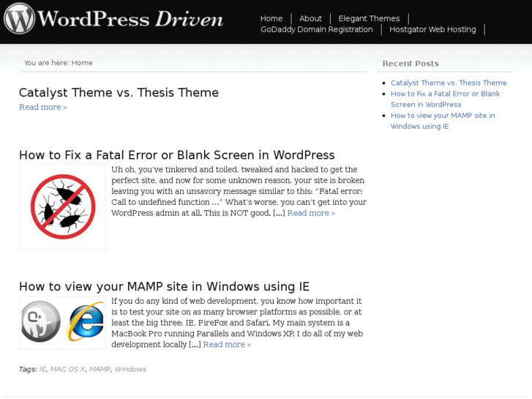Click the MAMP elephant icon in the thumbnail

(x=41, y=321)
